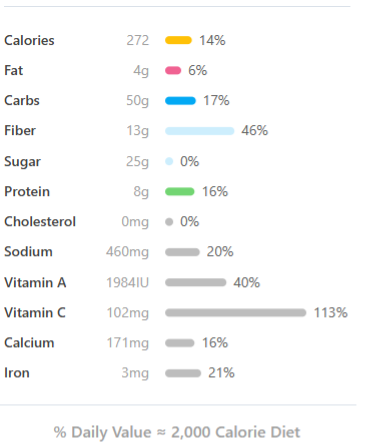Select the 460mg sodium value
This screenshot has width=365, height=447.
pos(127,252)
